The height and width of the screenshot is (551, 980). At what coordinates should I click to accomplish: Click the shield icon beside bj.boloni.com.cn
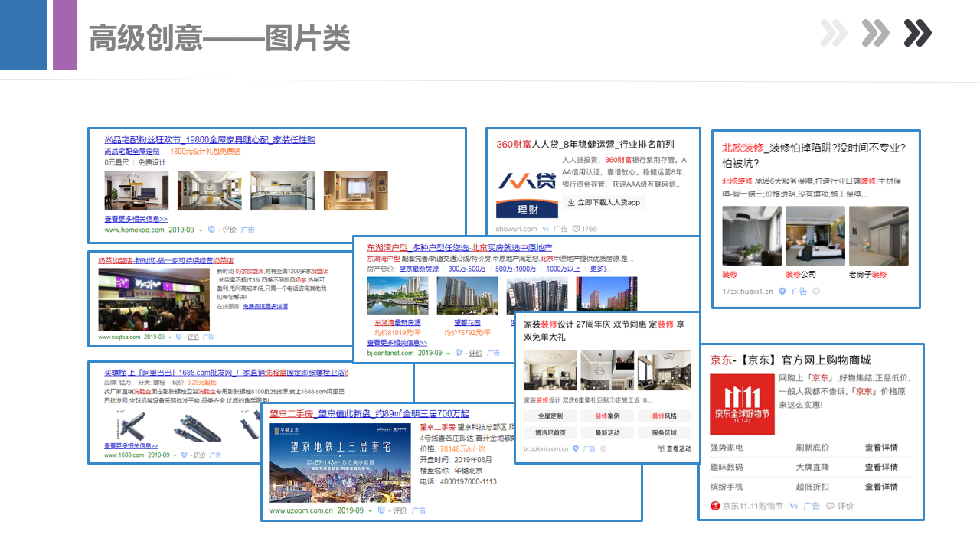coord(577,449)
